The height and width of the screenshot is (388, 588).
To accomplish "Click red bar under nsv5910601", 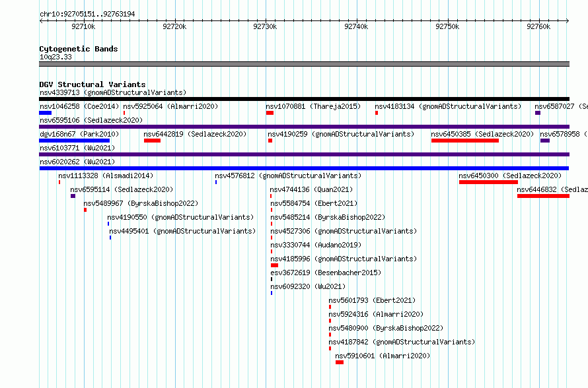I will click(x=340, y=362).
